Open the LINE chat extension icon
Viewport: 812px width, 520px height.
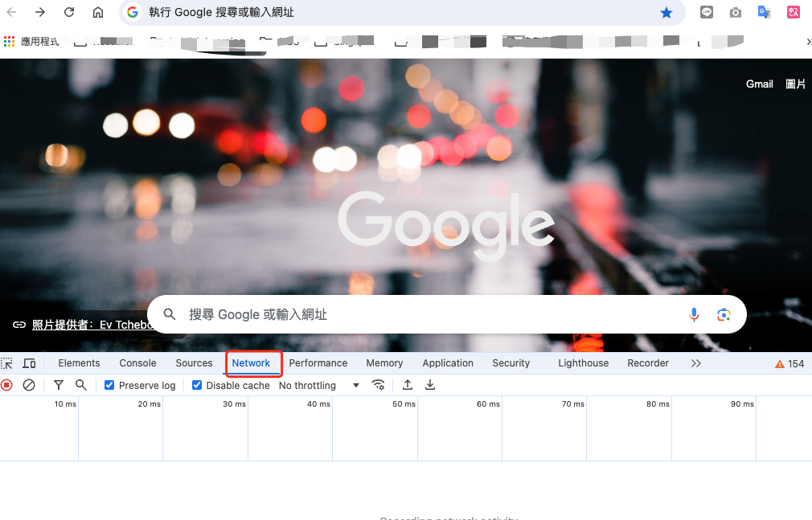[707, 12]
